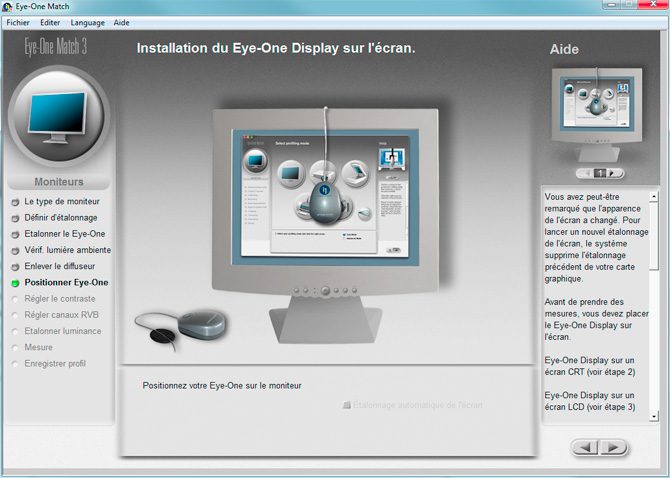Image resolution: width=670 pixels, height=478 pixels.
Task: Click the bullet beside Vérif. lumière ambiente
Action: pyautogui.click(x=15, y=250)
